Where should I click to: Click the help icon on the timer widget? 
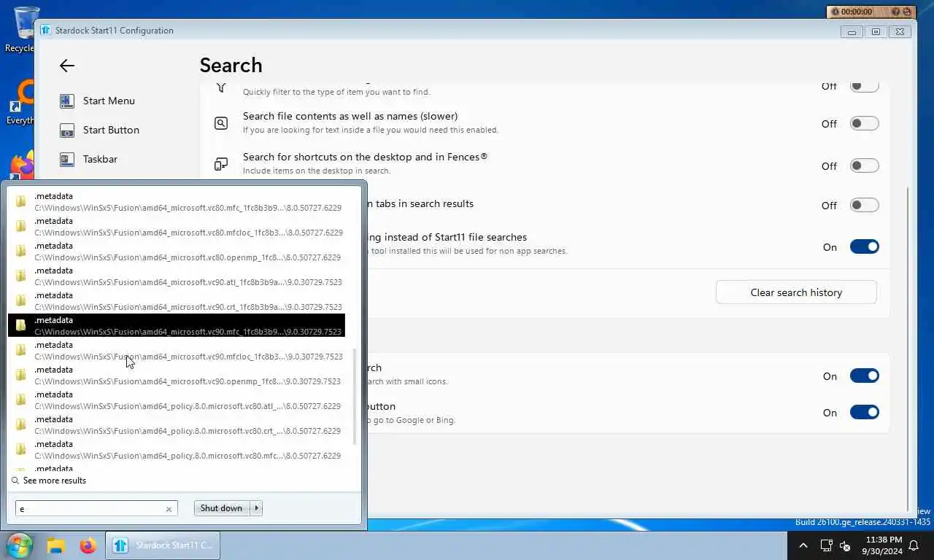coord(895,12)
